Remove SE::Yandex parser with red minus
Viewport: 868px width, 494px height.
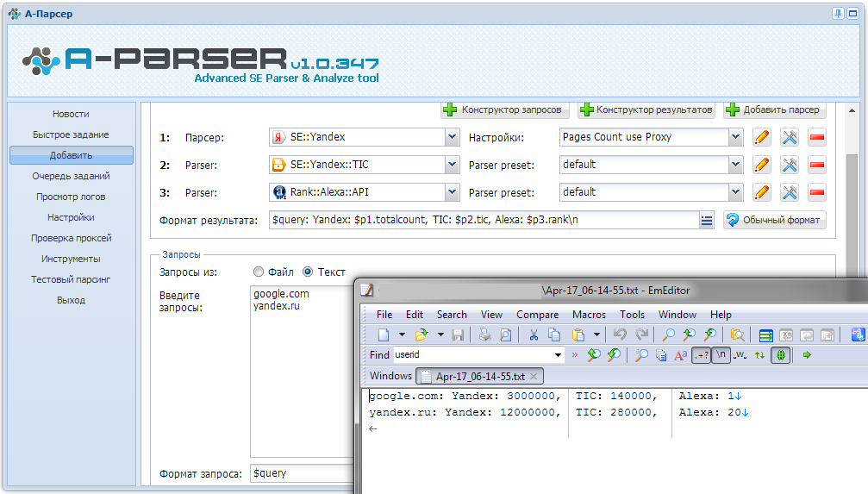(x=817, y=137)
